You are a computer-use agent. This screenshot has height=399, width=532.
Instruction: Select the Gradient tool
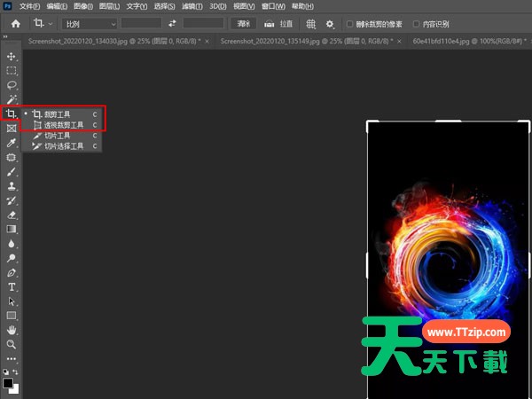coord(12,229)
